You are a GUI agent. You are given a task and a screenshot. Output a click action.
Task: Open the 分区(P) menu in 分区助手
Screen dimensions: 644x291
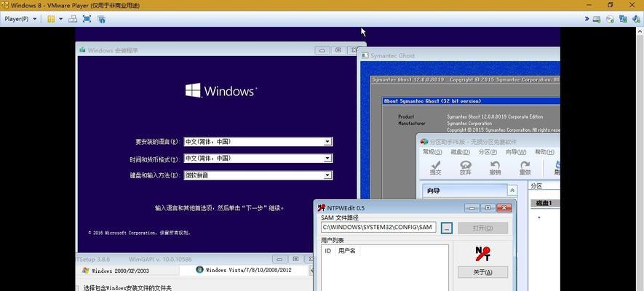click(488, 152)
